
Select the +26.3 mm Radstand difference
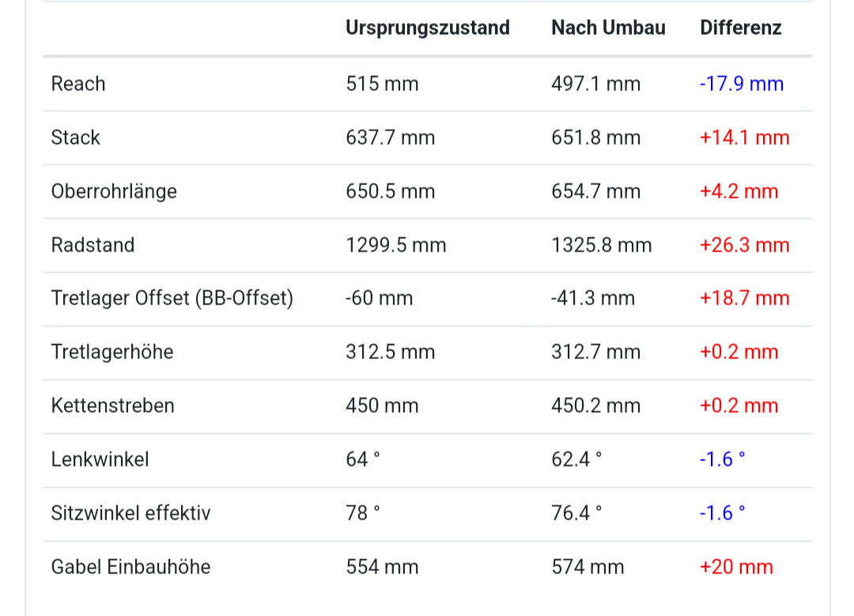click(744, 245)
